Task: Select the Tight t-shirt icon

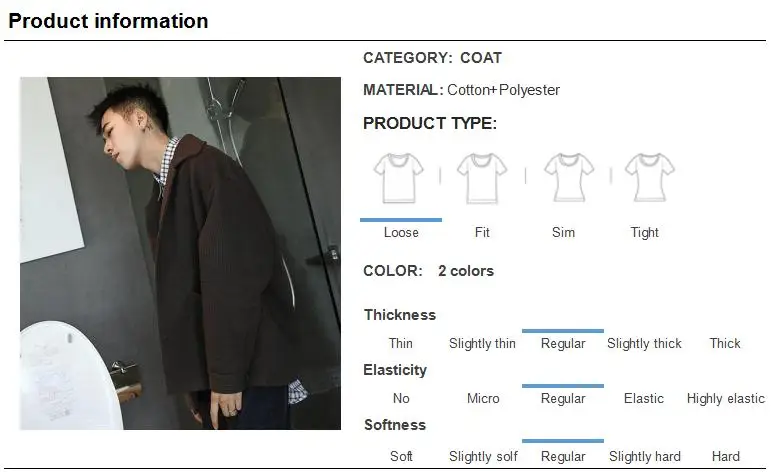Action: 649,178
